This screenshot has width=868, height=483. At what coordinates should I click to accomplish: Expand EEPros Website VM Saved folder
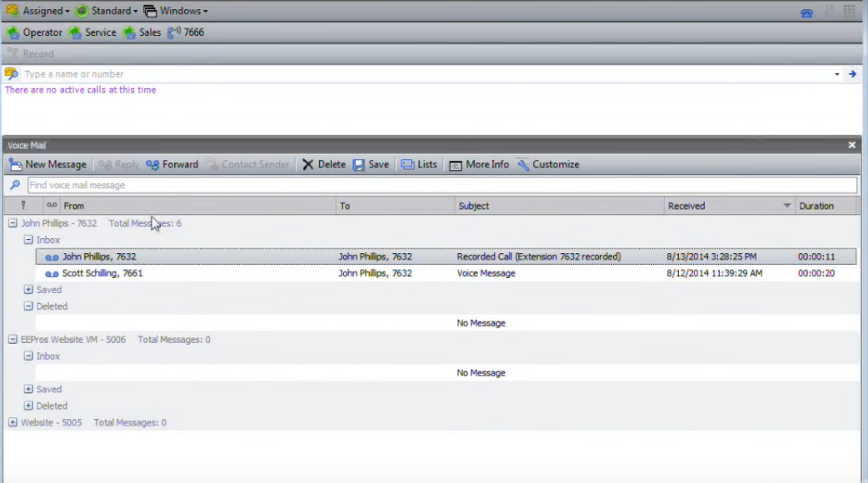pos(28,389)
